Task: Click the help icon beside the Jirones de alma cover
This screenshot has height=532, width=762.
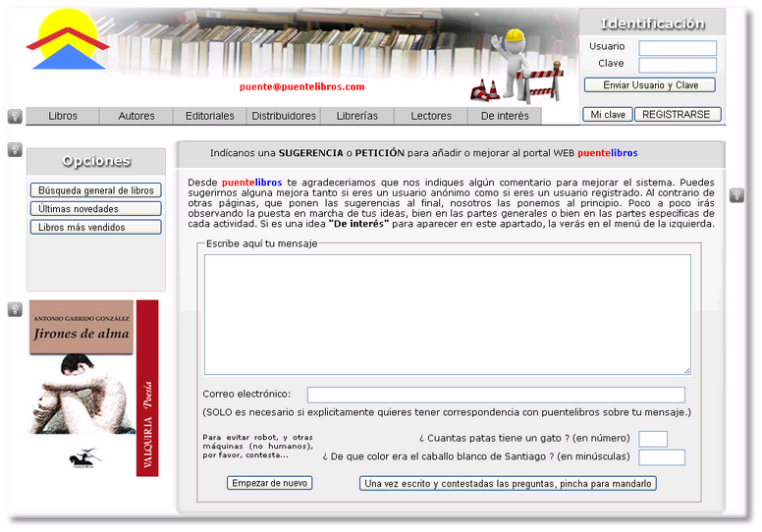Action: coord(15,309)
